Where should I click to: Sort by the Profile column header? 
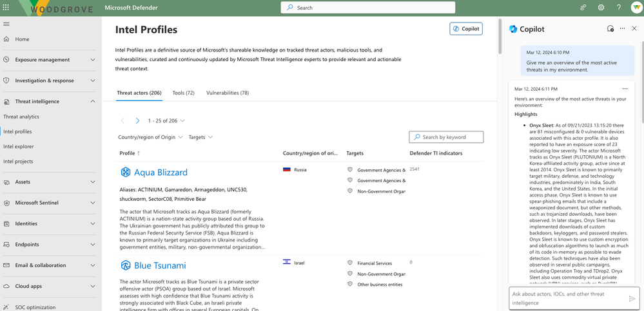point(130,153)
